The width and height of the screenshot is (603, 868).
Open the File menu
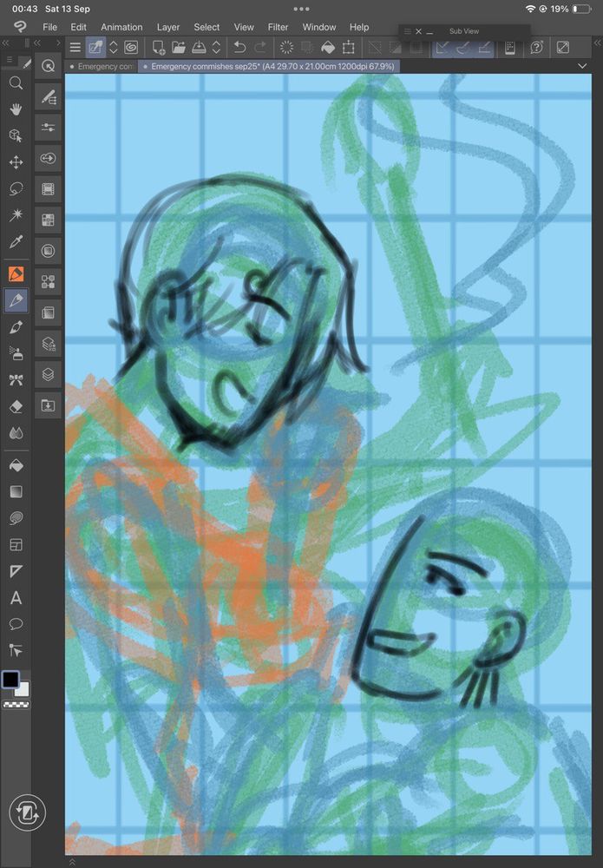[49, 27]
